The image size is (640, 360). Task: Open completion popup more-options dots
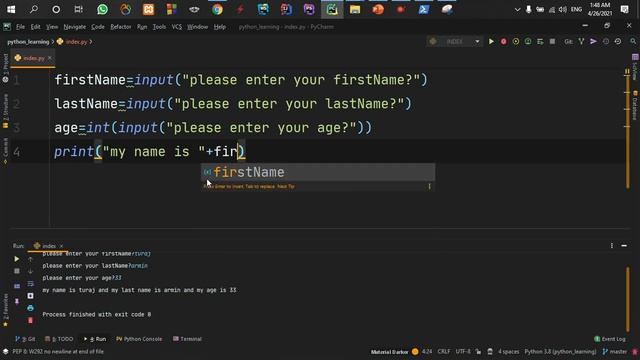click(x=429, y=186)
